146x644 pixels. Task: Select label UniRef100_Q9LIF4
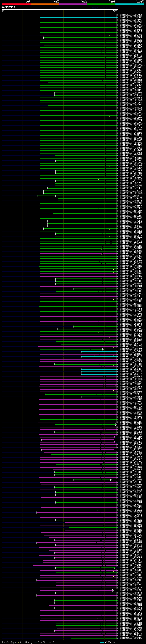coord(131,387)
